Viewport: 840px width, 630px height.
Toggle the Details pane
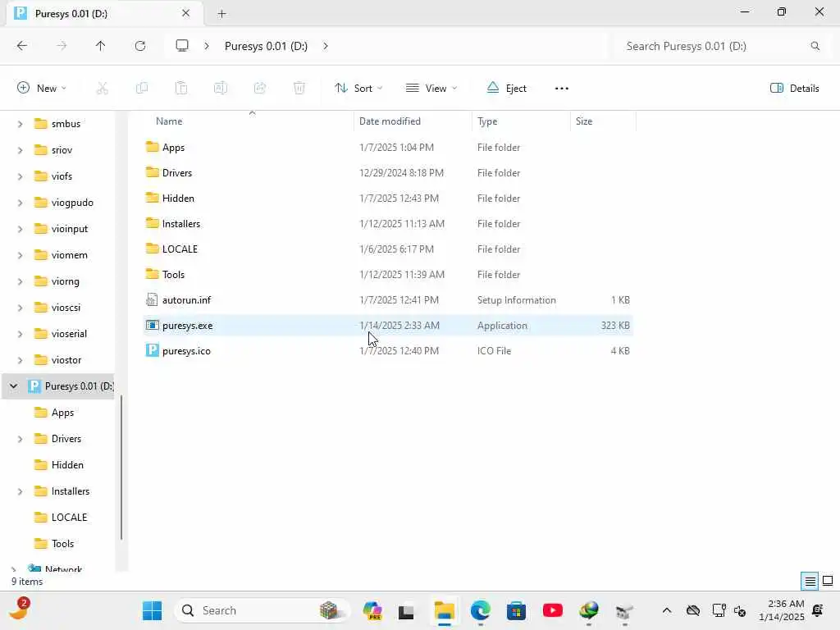[x=794, y=89]
